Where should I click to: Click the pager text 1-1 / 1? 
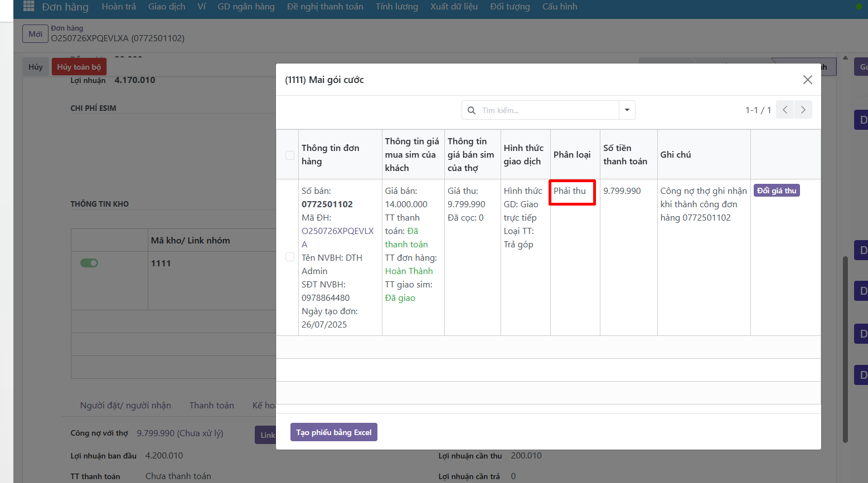(x=758, y=110)
